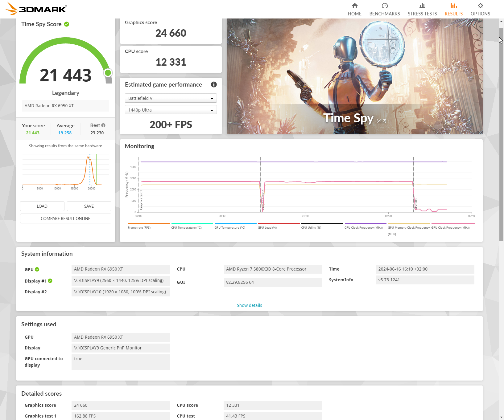
Task: Click the 3DMARK logo
Action: 36,9
